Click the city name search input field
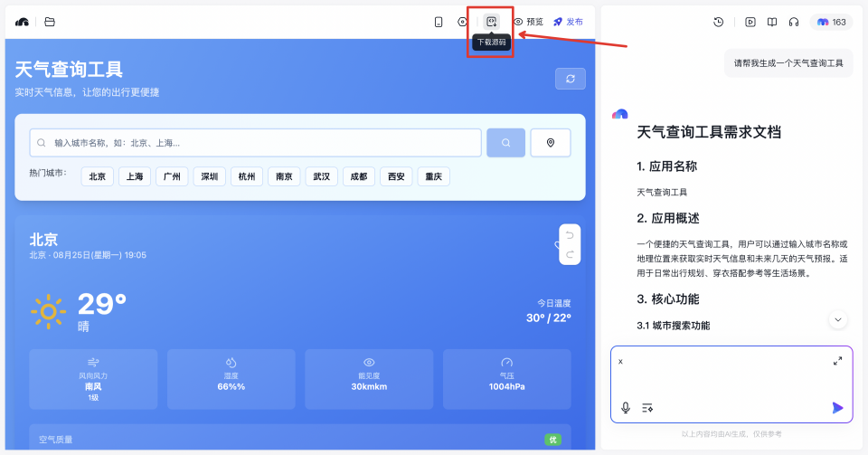This screenshot has height=455, width=868. click(x=256, y=143)
